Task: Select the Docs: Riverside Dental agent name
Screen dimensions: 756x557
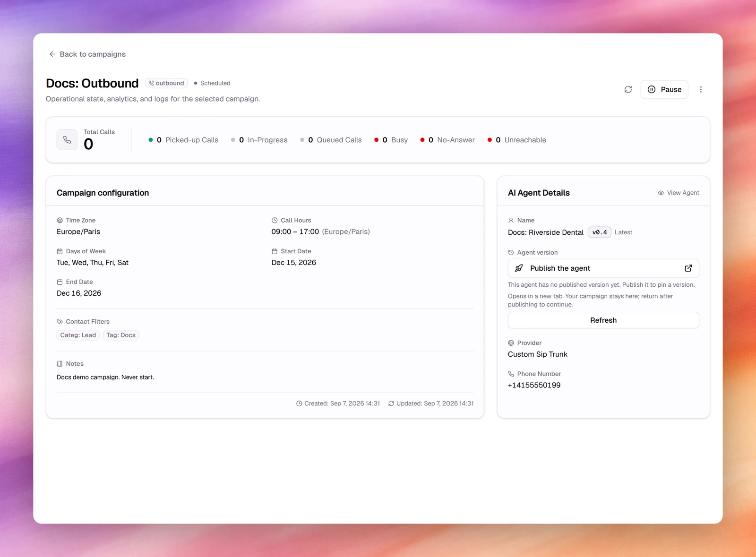Action: tap(546, 232)
